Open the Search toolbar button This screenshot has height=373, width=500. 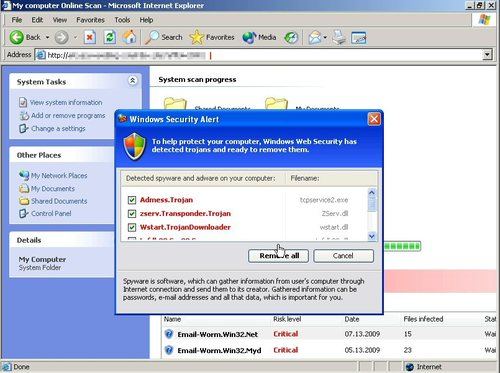[x=164, y=37]
